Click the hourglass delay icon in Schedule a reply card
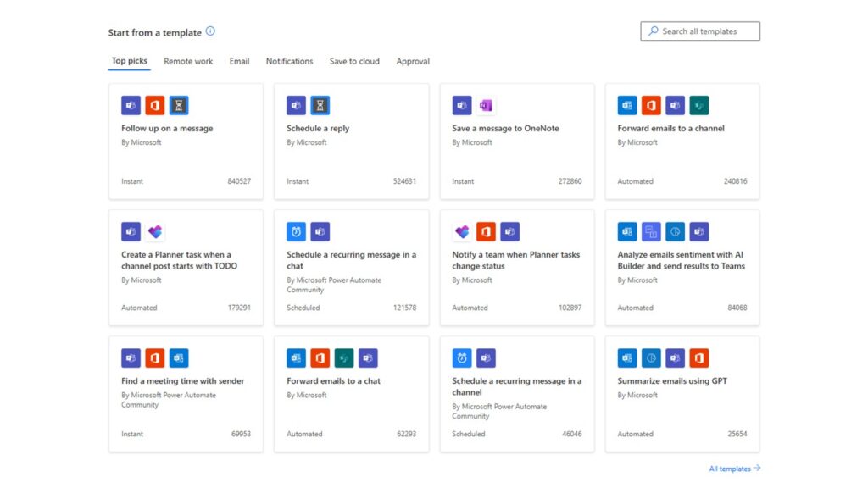The width and height of the screenshot is (868, 488). click(x=320, y=105)
